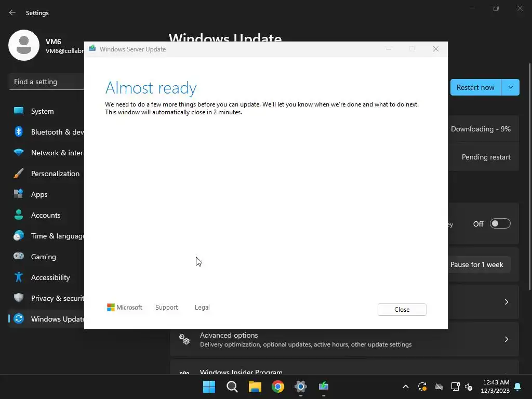Open taskbar Search
The image size is (532, 399).
pos(232,387)
